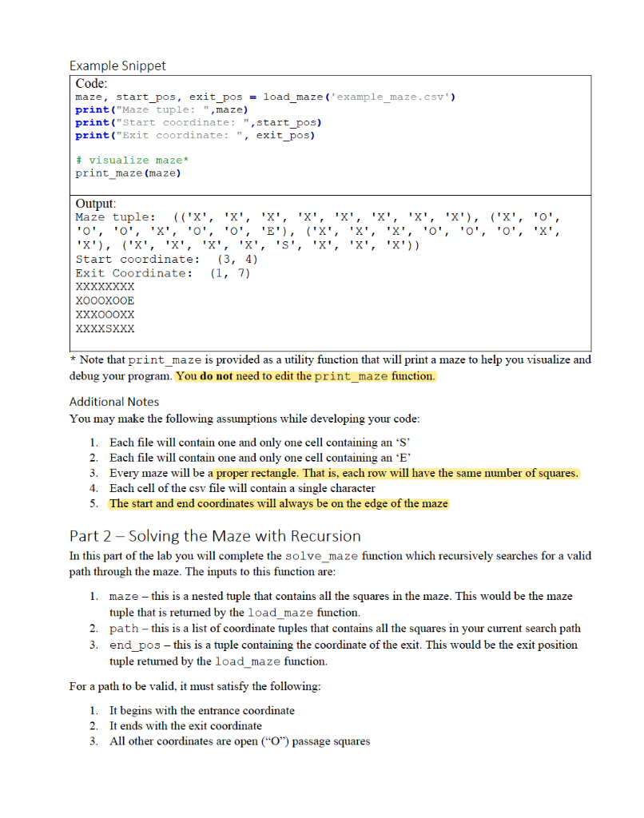Click the Output: label in the snippet box
The image size is (644, 818).
coord(89,203)
